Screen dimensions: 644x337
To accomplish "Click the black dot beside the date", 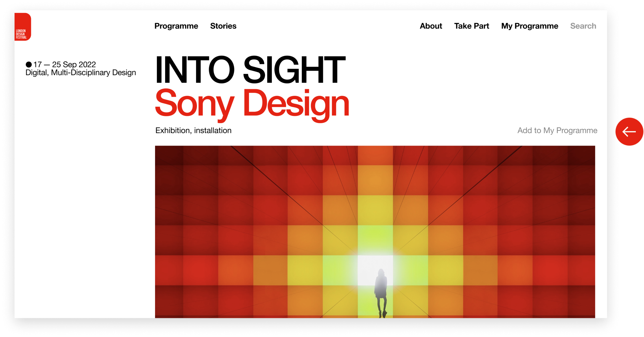I will pos(29,65).
